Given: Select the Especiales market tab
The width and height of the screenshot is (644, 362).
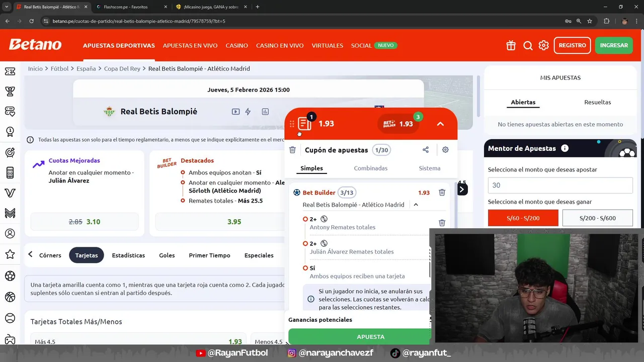Looking at the screenshot, I should 259,255.
